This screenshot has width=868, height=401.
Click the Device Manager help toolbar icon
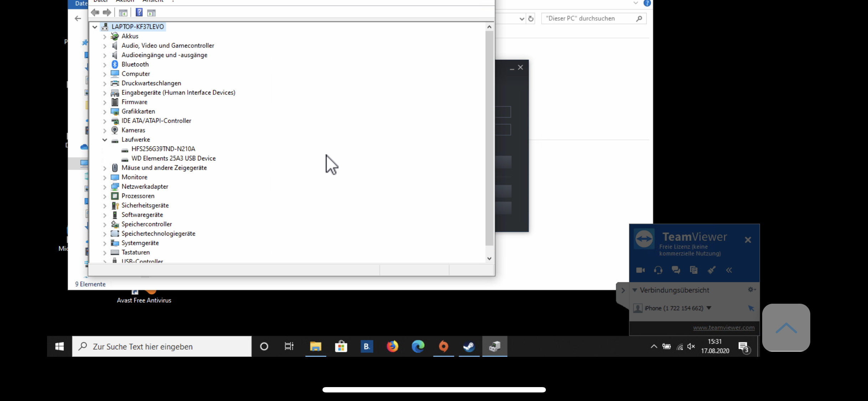pos(139,12)
